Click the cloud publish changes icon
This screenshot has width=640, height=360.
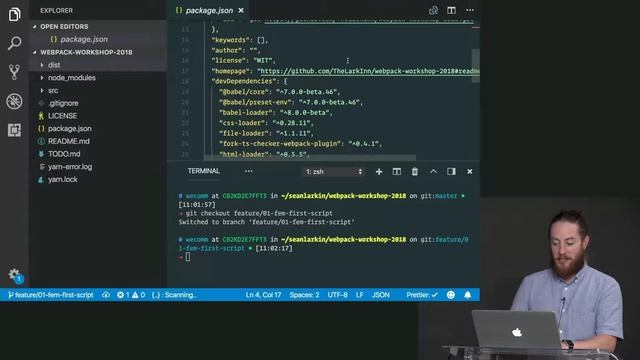click(106, 295)
